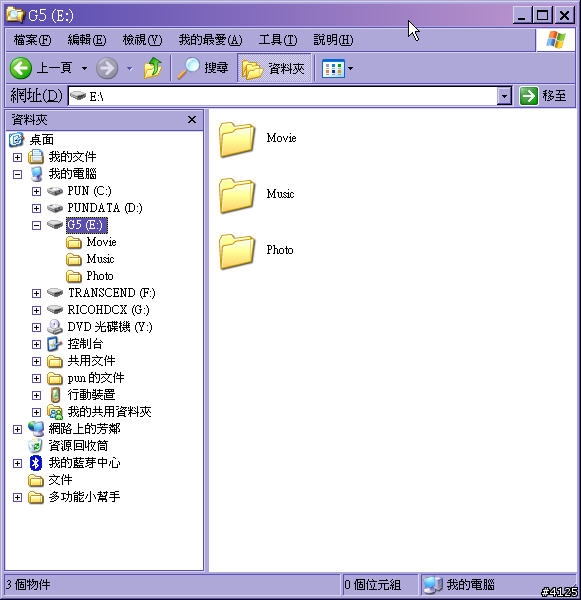The height and width of the screenshot is (600, 581).
Task: Expand the 我的共用資料夾 node
Action: [x=36, y=412]
